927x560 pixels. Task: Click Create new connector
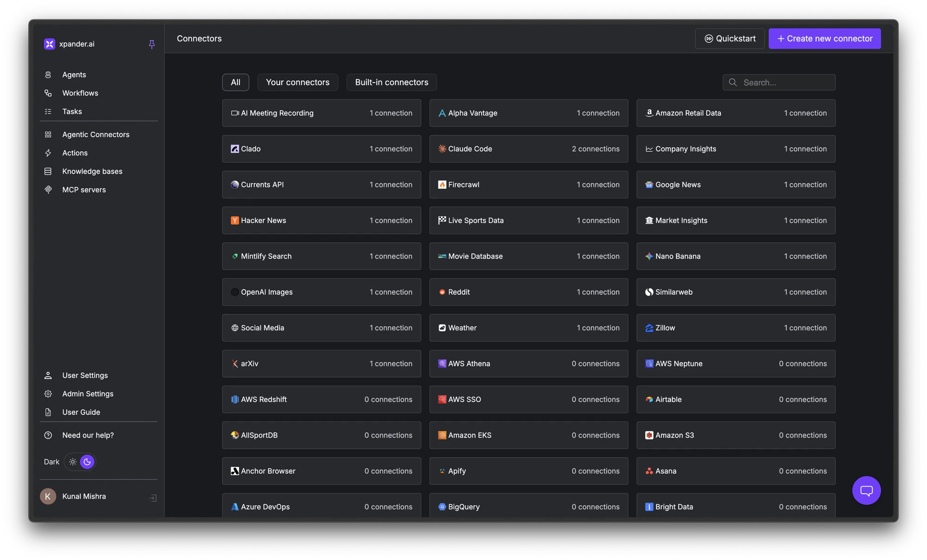(824, 39)
